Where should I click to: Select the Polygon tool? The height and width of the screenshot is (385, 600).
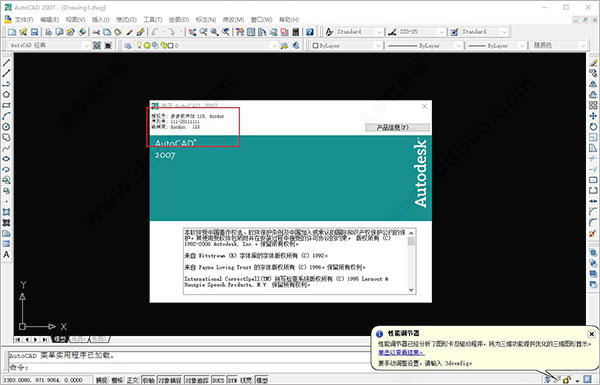click(7, 95)
